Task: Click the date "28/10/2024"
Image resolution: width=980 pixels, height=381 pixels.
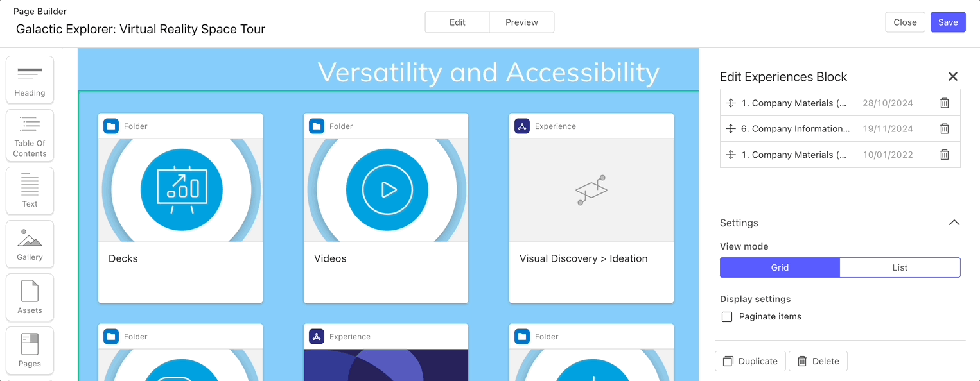Action: [888, 103]
